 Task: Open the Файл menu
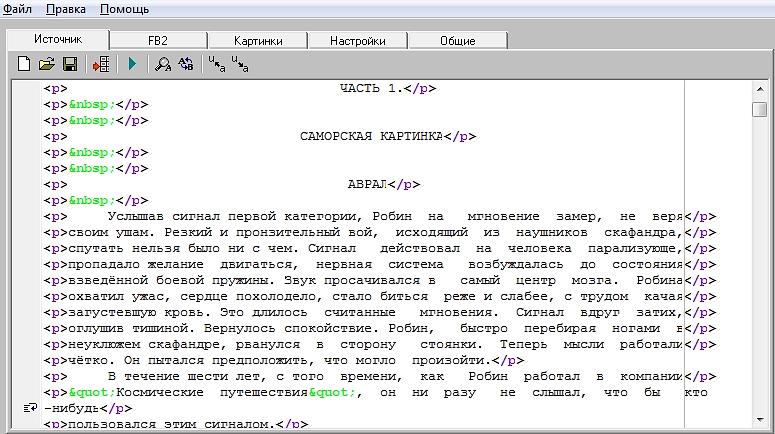(17, 9)
